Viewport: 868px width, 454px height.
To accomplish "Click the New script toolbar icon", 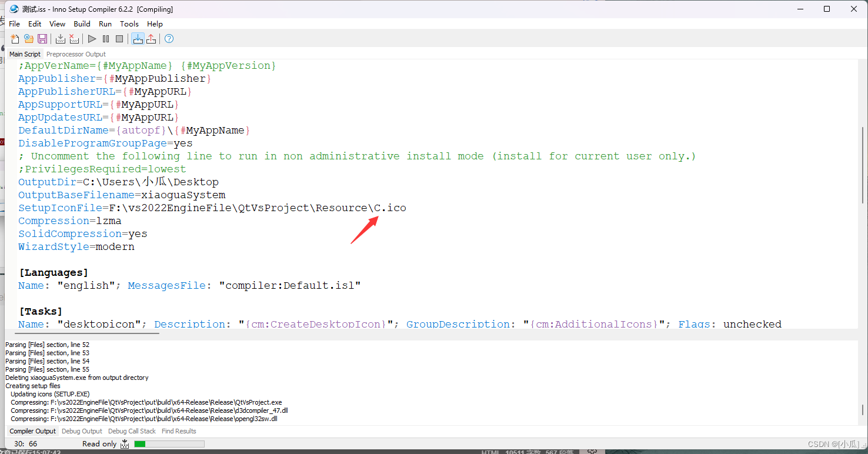I will click(15, 39).
